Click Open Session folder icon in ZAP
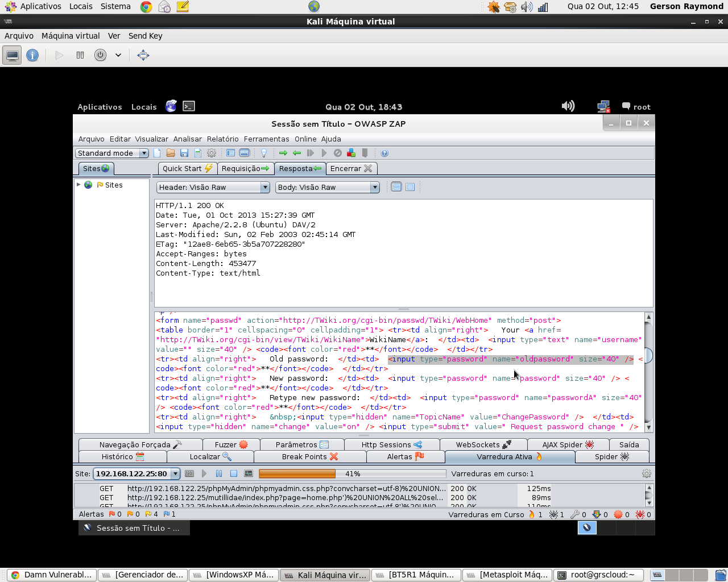This screenshot has width=728, height=582. pyautogui.click(x=171, y=153)
